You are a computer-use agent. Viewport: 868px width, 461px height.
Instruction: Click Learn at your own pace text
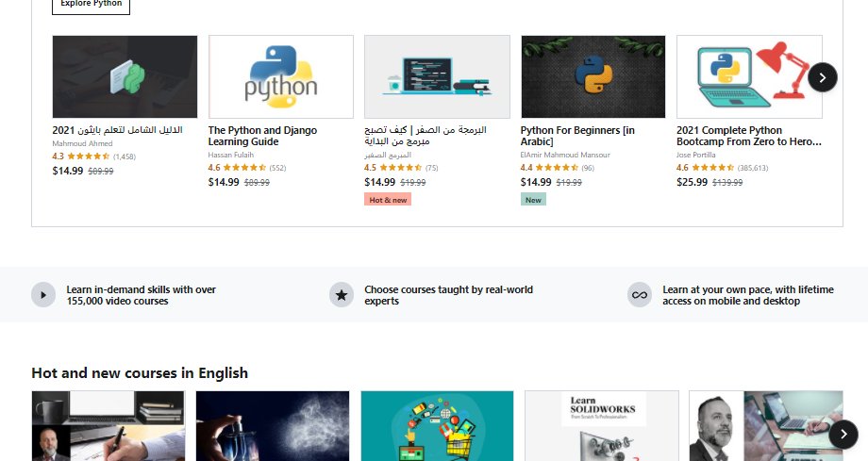748,295
